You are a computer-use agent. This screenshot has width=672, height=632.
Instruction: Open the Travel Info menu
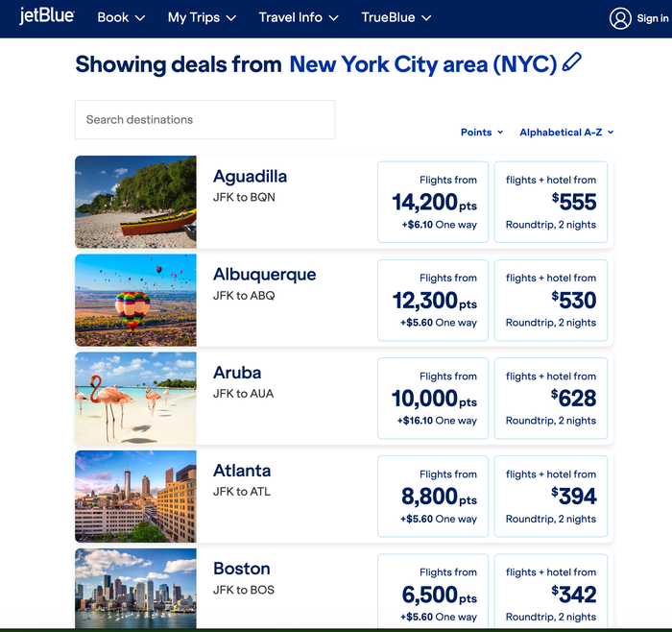click(299, 17)
